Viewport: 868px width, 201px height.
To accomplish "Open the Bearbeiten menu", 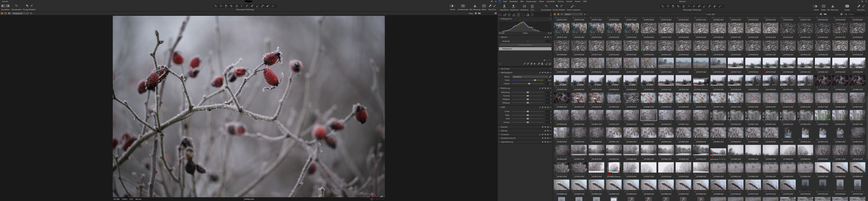I will coord(514,1).
